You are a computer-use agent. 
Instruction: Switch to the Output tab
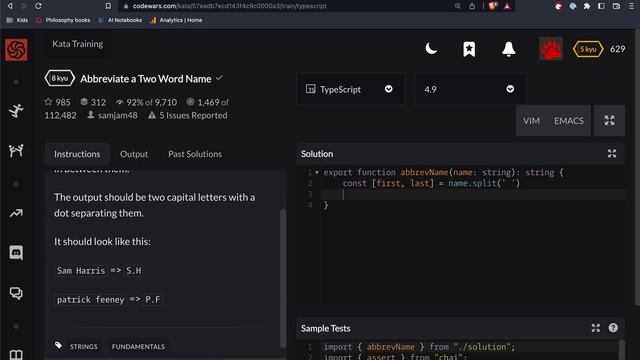[x=134, y=154]
